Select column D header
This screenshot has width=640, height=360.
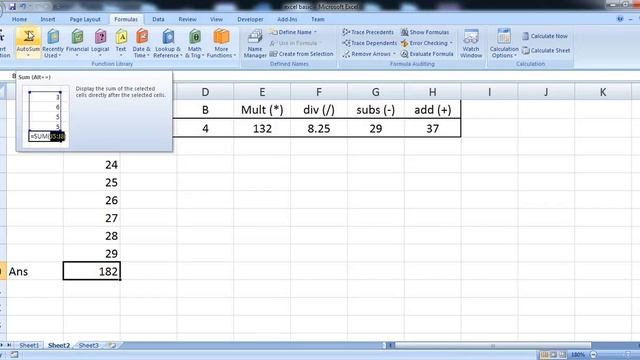point(205,92)
